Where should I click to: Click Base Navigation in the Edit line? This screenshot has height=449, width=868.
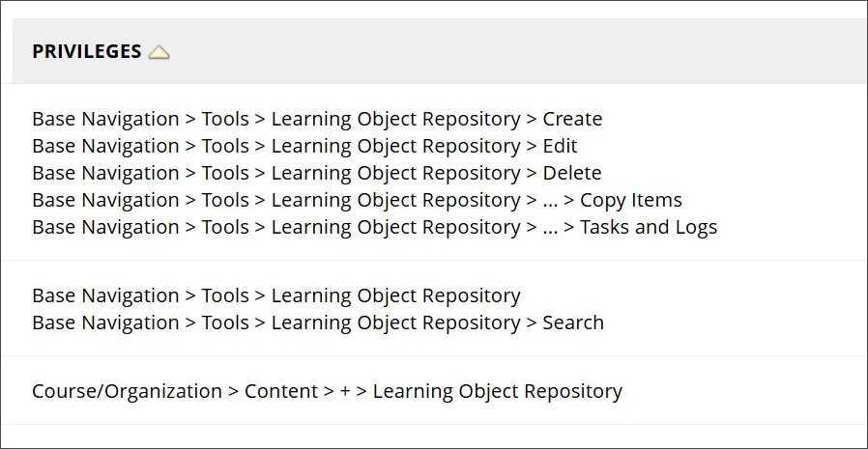105,147
